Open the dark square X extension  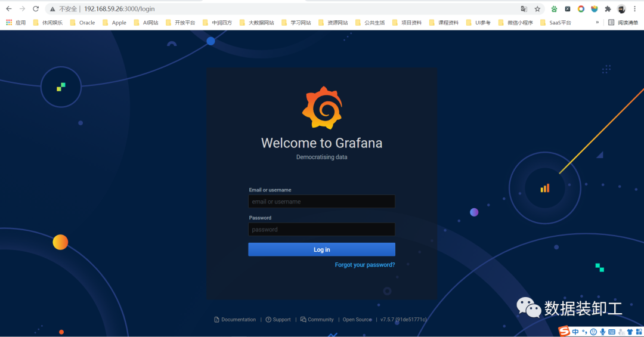pos(568,9)
